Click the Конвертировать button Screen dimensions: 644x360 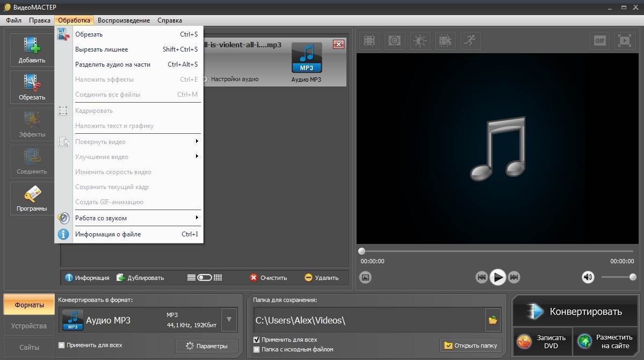pyautogui.click(x=576, y=311)
